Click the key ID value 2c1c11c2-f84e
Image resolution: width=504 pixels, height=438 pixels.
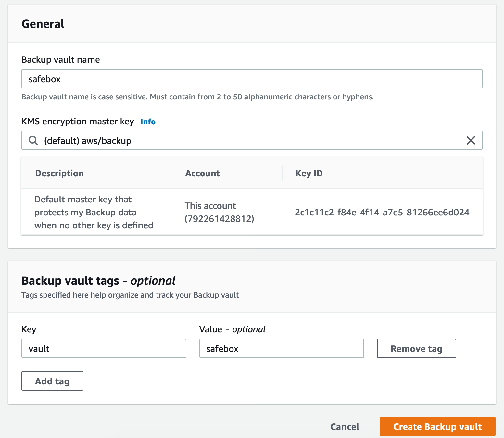(382, 212)
